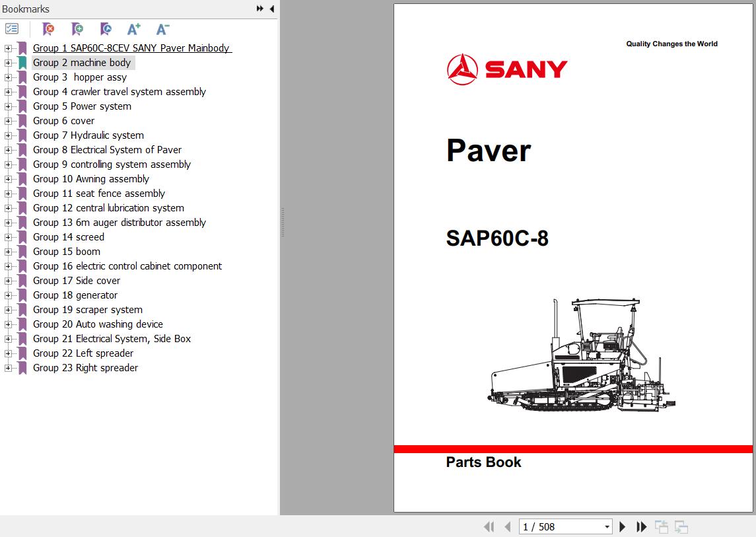Open Group 4 crawler travel system assembly
Screen dimensions: 756x537
[x=120, y=92]
